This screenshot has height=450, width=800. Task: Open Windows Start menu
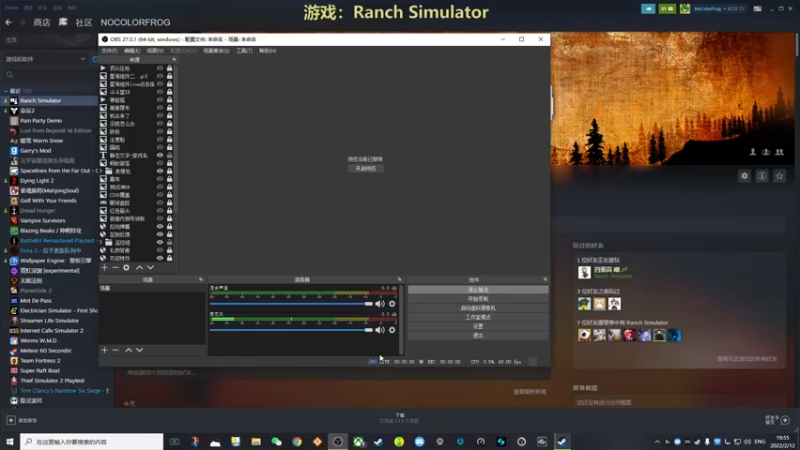point(10,442)
